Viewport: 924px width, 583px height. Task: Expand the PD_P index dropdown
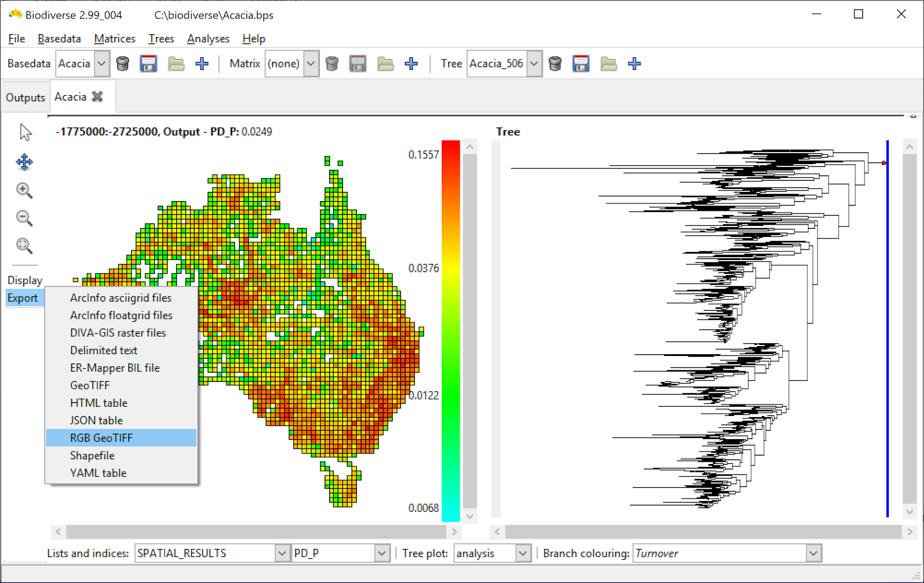pyautogui.click(x=381, y=553)
